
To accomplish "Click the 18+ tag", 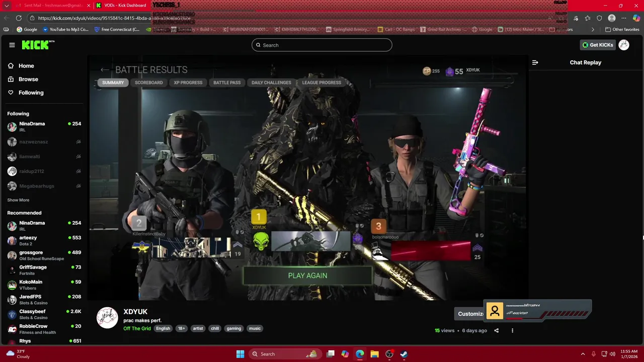I will tap(181, 328).
